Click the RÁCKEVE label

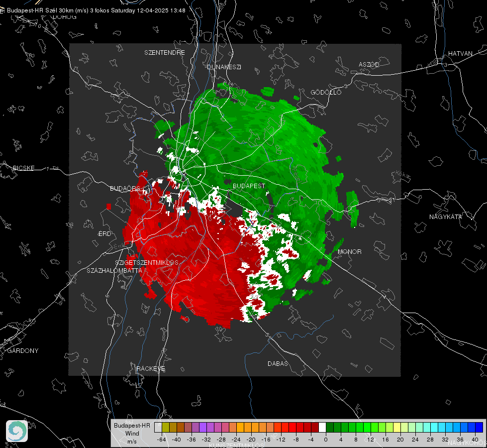pyautogui.click(x=151, y=369)
